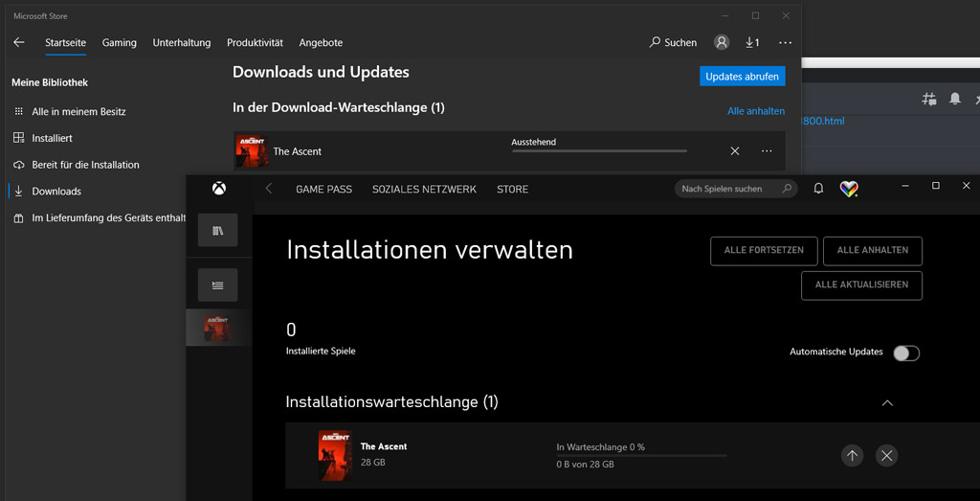Open GAME PASS in Xbox app
The width and height of the screenshot is (980, 501).
pos(323,189)
